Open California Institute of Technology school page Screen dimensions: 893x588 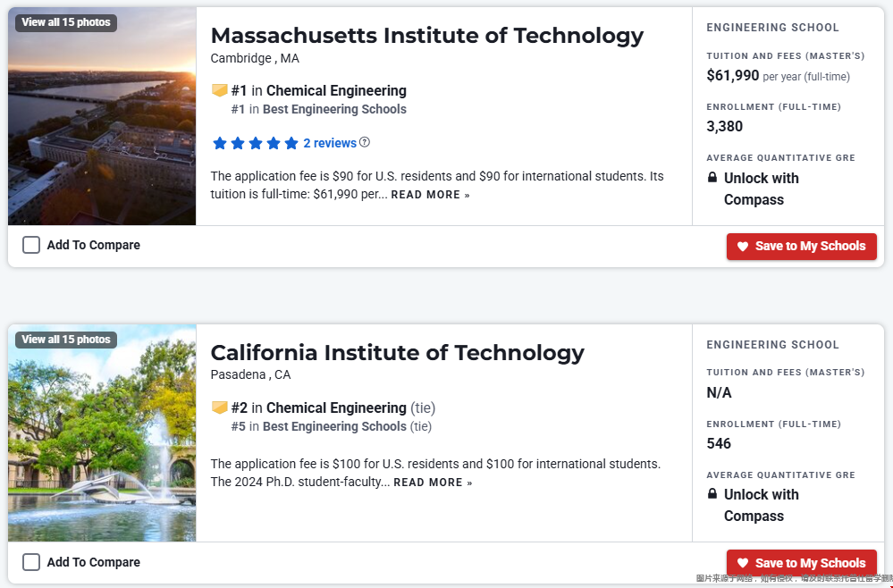point(397,352)
